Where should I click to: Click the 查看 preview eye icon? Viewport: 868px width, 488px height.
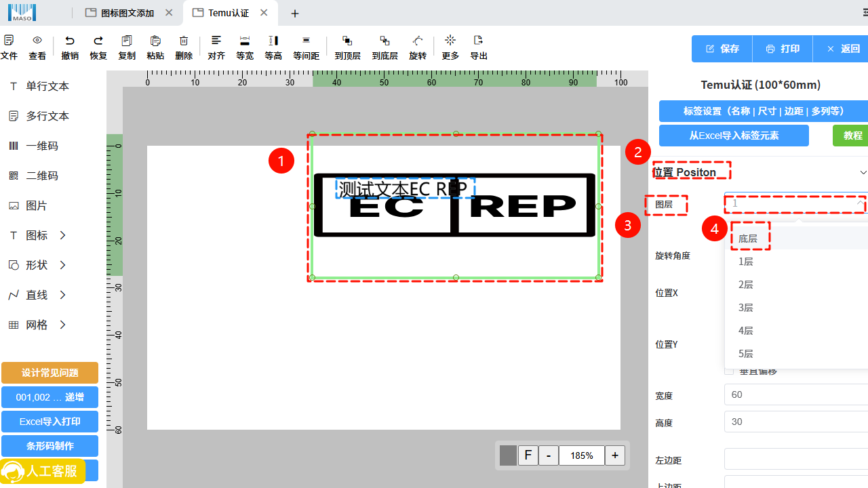[37, 41]
